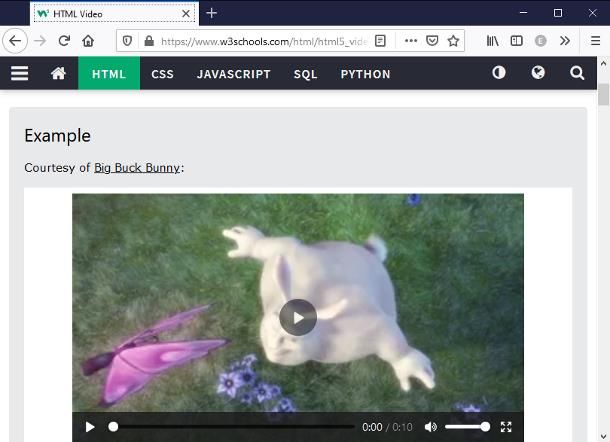Play video using control bar play button
Viewport: 610px width, 442px height.
(x=90, y=427)
